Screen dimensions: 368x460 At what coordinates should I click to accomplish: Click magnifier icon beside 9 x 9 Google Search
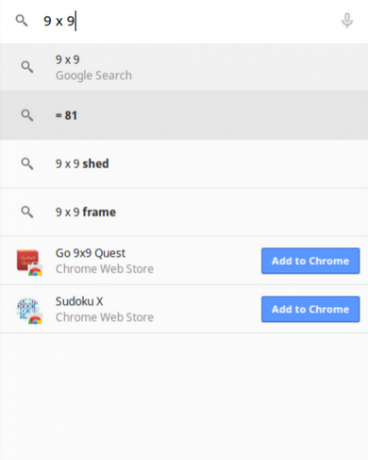click(x=27, y=67)
